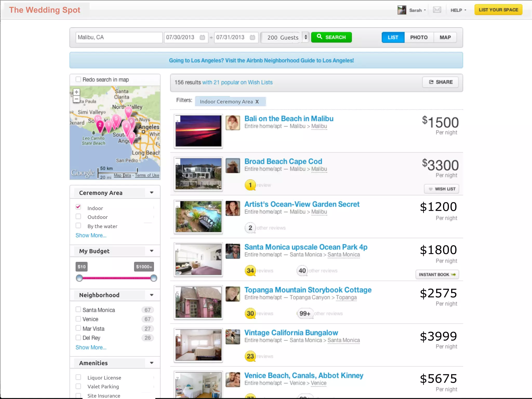Click host avatar for Broad Beach Cape Cod

(x=232, y=166)
